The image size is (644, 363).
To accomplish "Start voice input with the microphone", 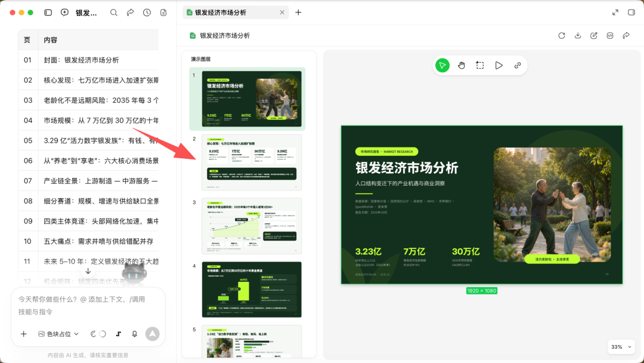I will click(134, 334).
